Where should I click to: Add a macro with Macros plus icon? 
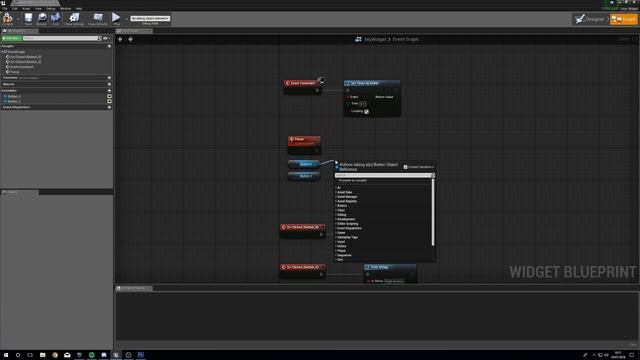[109, 84]
